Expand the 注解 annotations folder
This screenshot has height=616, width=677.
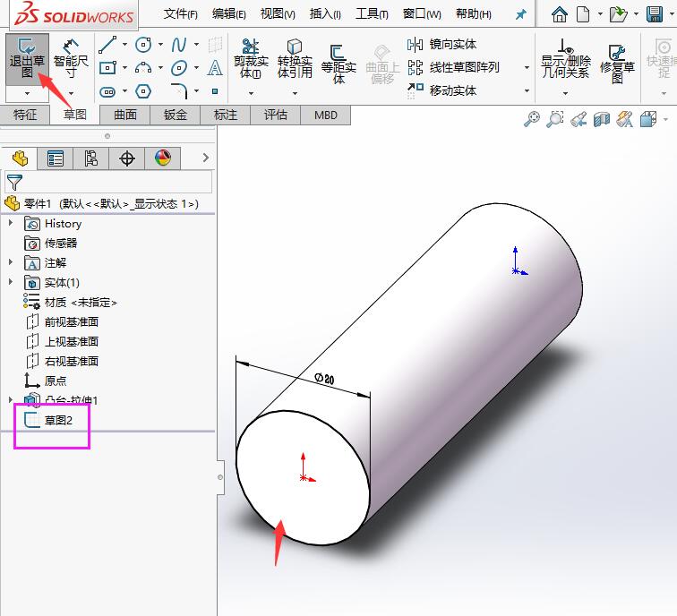coord(11,262)
